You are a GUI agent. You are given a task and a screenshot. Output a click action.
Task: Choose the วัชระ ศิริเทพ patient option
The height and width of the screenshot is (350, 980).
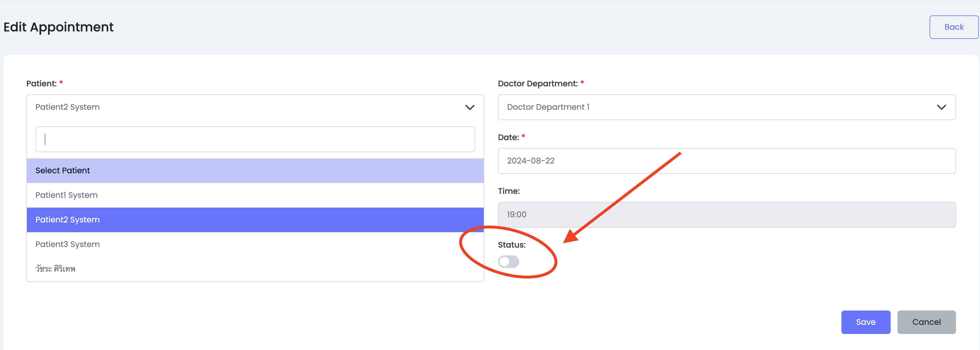255,269
